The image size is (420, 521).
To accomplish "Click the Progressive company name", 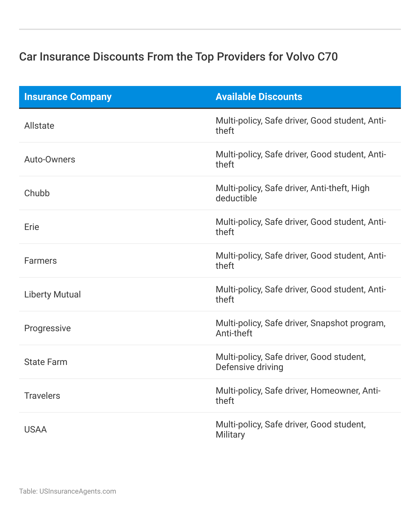I will pos(47,328).
